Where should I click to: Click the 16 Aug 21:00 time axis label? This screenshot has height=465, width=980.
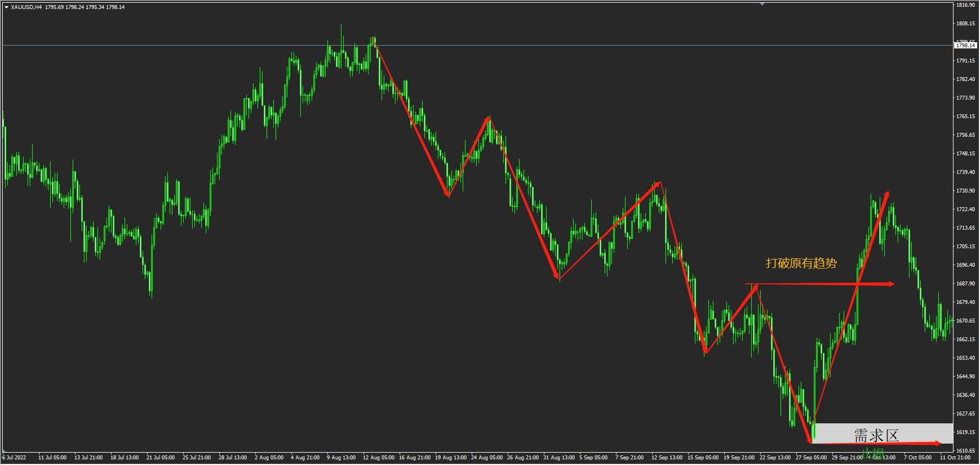(x=415, y=458)
